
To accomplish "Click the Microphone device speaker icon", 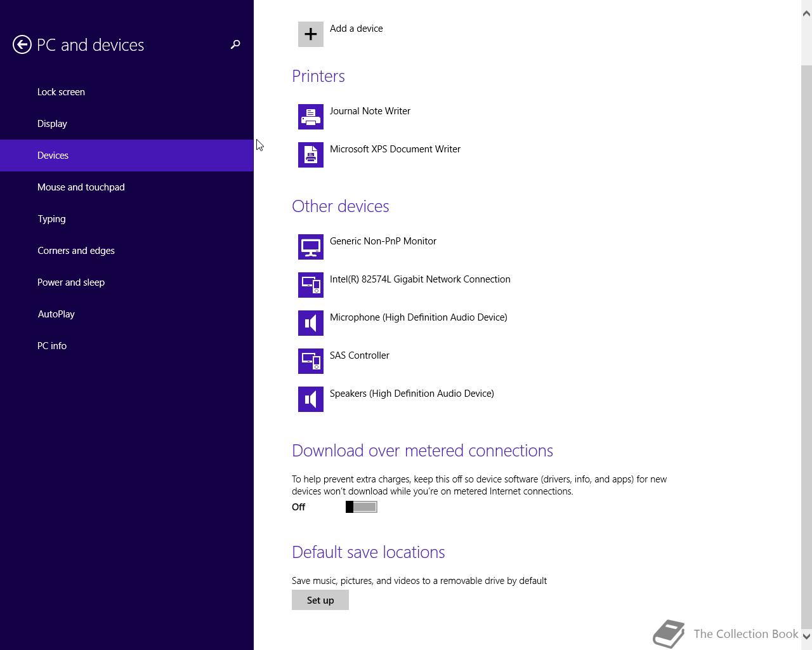I will click(311, 323).
